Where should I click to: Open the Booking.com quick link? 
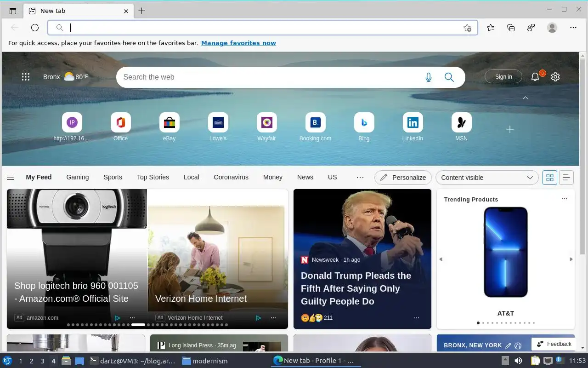316,126
